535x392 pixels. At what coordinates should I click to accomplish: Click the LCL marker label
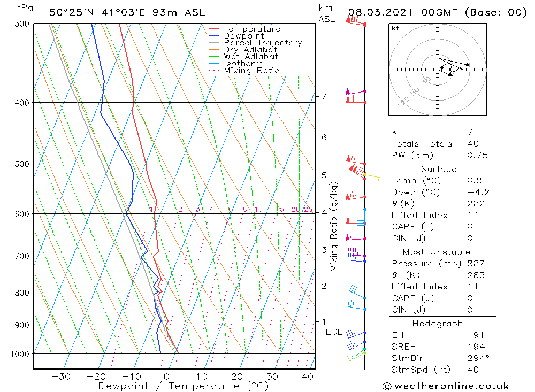coord(334,332)
